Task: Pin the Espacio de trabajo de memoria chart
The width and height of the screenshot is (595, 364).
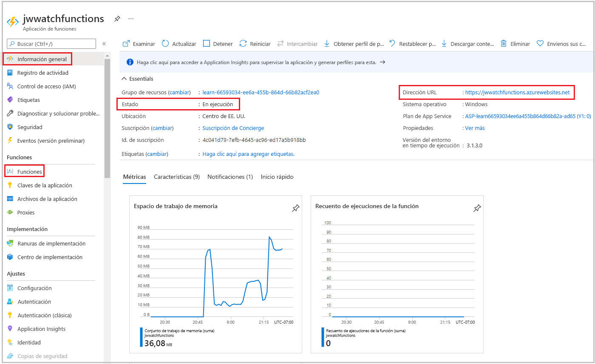Action: coord(295,208)
